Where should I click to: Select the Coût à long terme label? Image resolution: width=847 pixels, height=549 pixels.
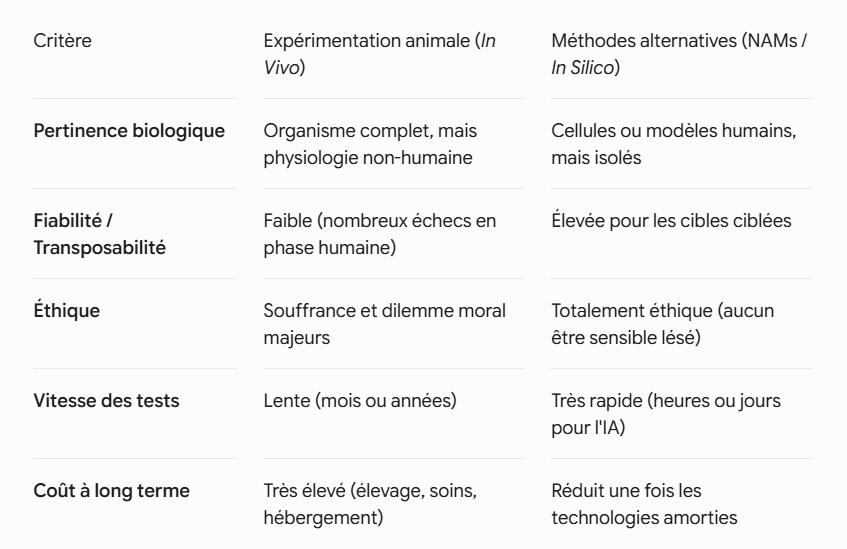click(x=111, y=490)
